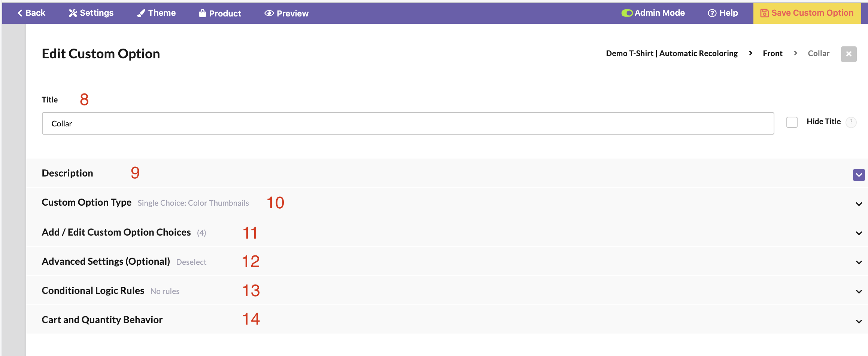Close the Edit Custom Option panel
The image size is (868, 356).
point(849,54)
